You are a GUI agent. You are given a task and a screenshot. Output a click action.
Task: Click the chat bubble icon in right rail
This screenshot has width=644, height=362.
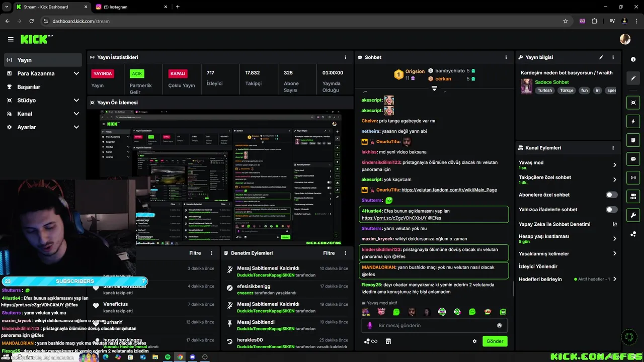pyautogui.click(x=633, y=159)
